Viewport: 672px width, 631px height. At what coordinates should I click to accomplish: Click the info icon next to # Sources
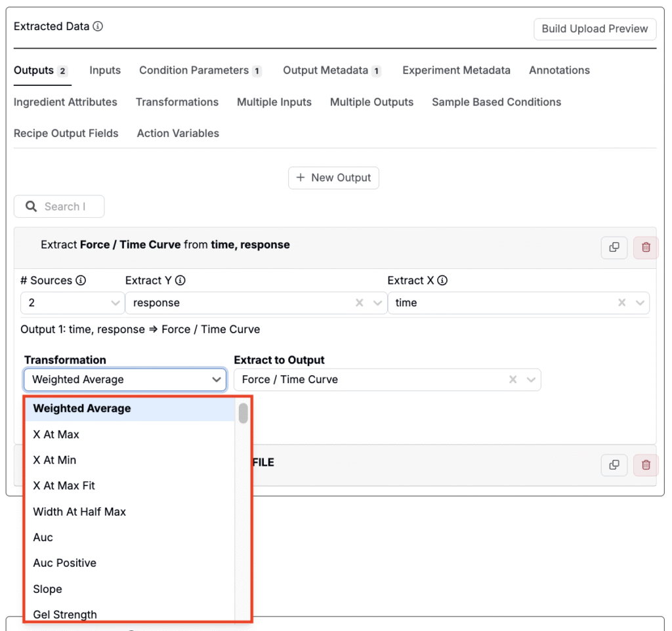coord(81,281)
